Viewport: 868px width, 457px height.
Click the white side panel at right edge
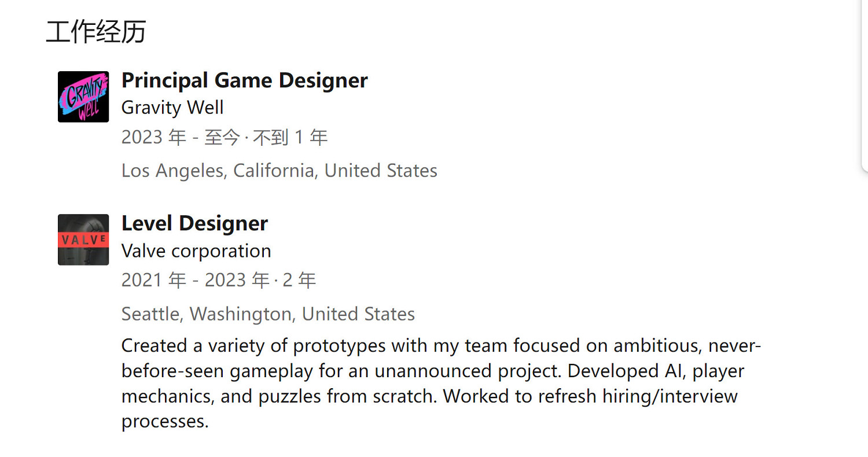[x=865, y=81]
